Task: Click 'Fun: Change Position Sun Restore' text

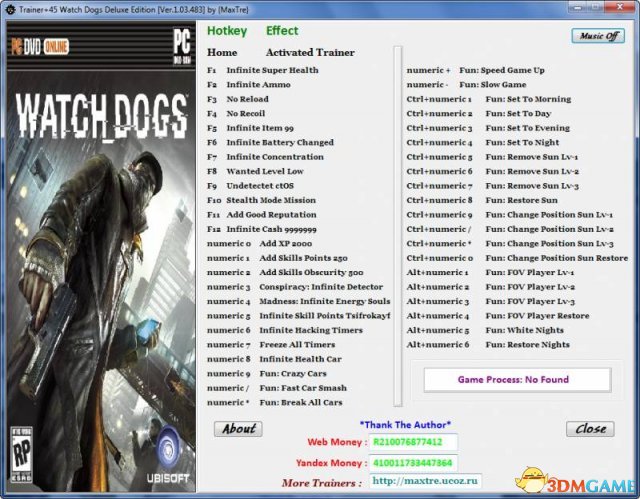Action: [x=557, y=258]
